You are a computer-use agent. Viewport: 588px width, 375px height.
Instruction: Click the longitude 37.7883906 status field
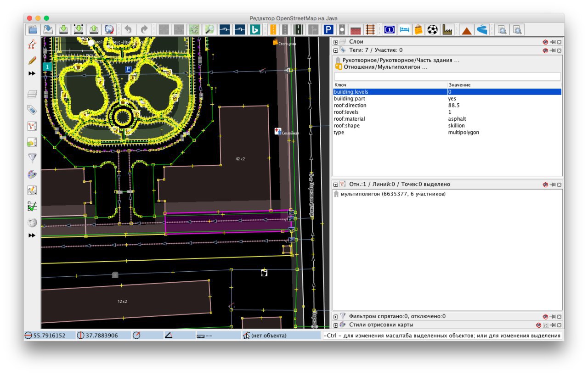(x=103, y=336)
